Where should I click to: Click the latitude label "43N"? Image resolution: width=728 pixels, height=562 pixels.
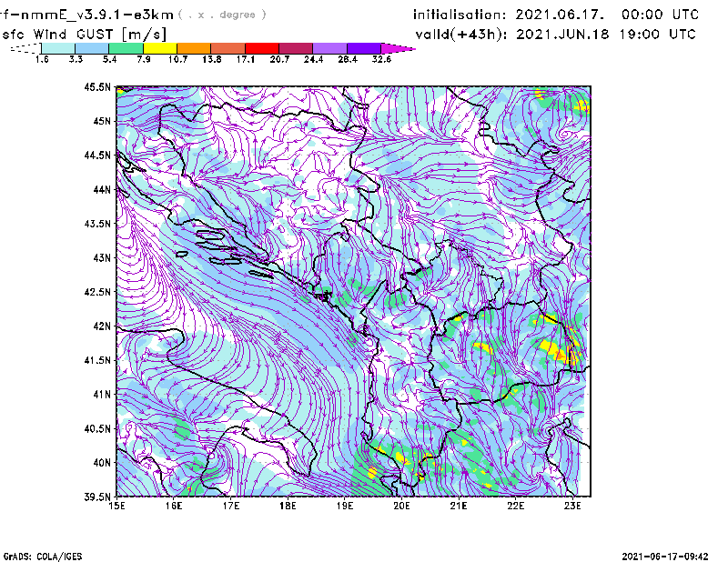(102, 257)
